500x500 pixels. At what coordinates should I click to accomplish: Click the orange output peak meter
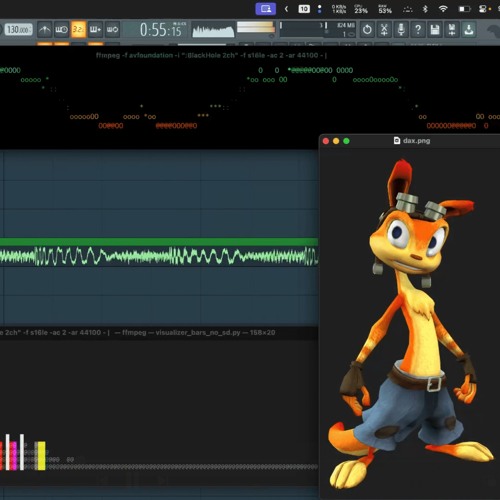click(255, 27)
